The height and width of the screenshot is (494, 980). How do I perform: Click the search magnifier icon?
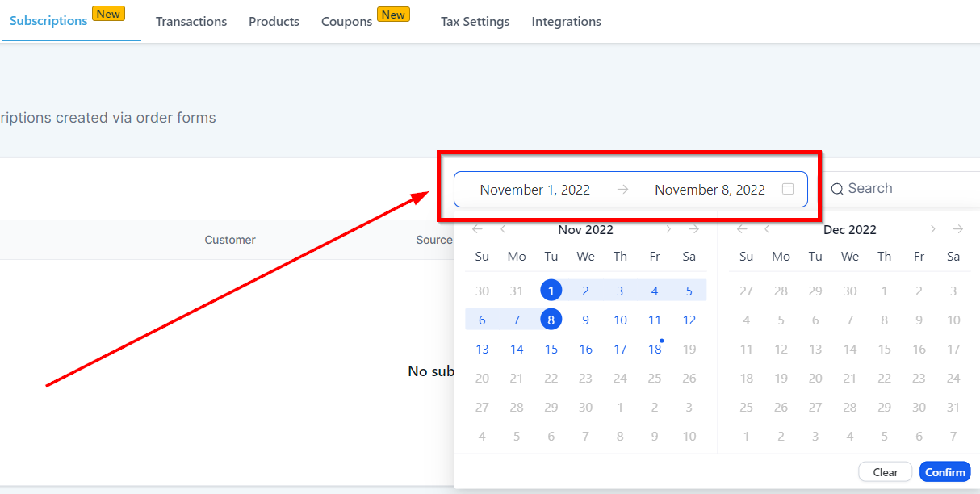pos(837,189)
